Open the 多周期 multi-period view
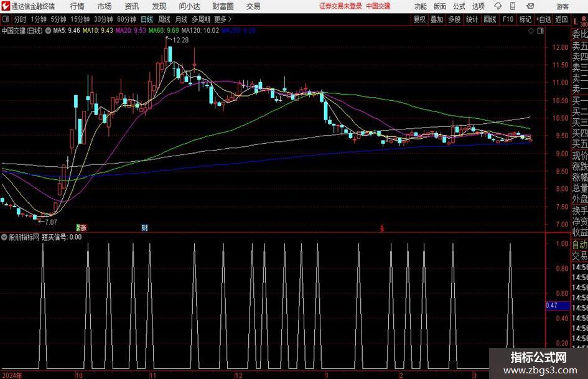 [x=201, y=19]
